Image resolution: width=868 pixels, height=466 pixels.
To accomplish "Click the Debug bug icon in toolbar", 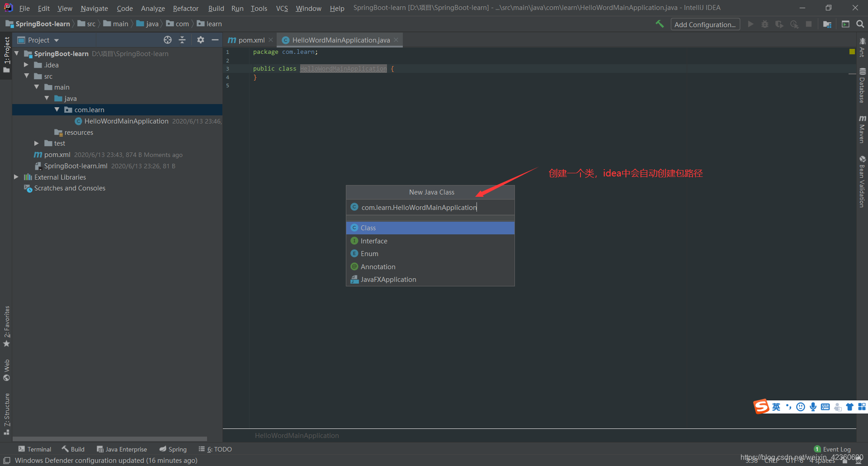I will pyautogui.click(x=765, y=24).
